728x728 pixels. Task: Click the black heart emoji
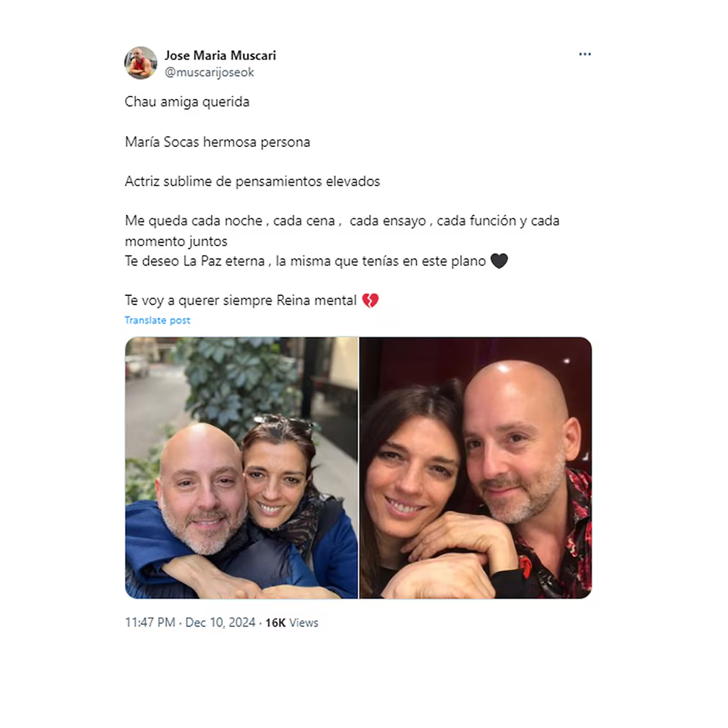pyautogui.click(x=499, y=261)
